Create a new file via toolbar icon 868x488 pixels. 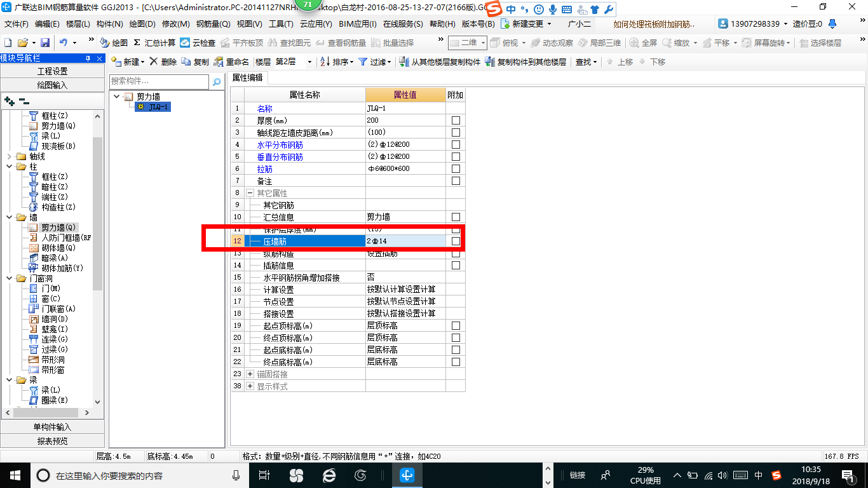(8, 43)
